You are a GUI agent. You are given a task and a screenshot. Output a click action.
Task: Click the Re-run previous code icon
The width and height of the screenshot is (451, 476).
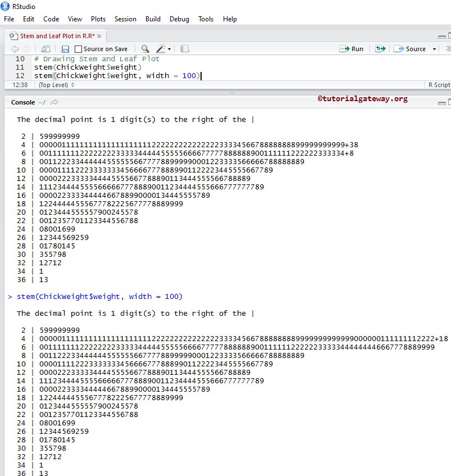point(380,49)
